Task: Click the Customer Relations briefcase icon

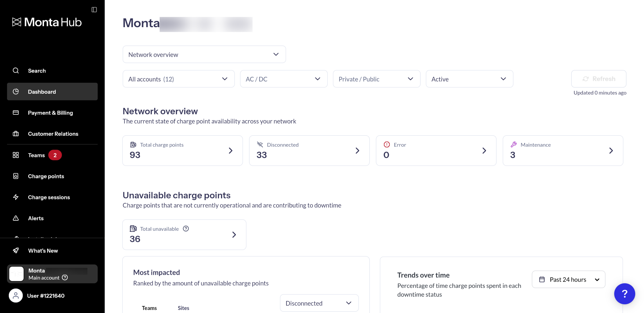Action: tap(16, 134)
